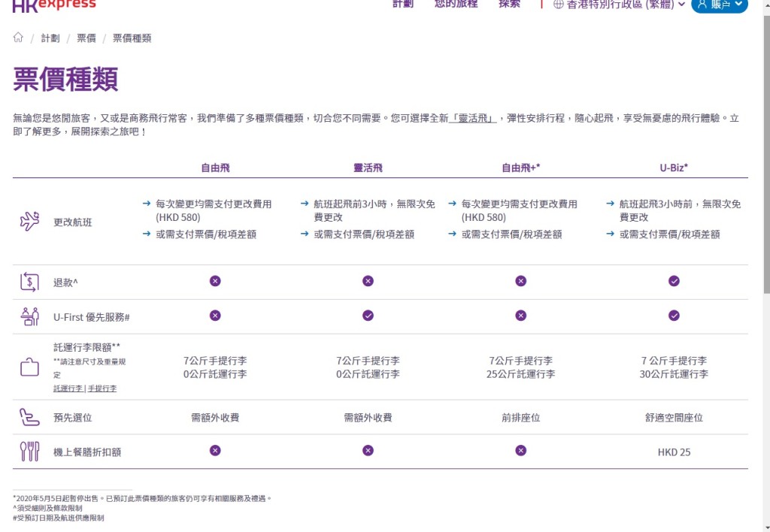Open the 計劃 navigation menu
Viewport: 770px width, 532px height.
point(403,4)
